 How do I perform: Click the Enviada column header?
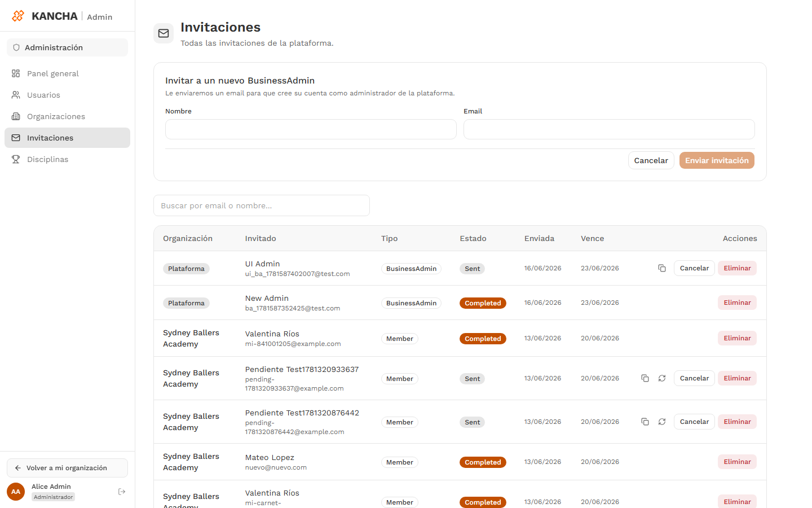pyautogui.click(x=539, y=238)
